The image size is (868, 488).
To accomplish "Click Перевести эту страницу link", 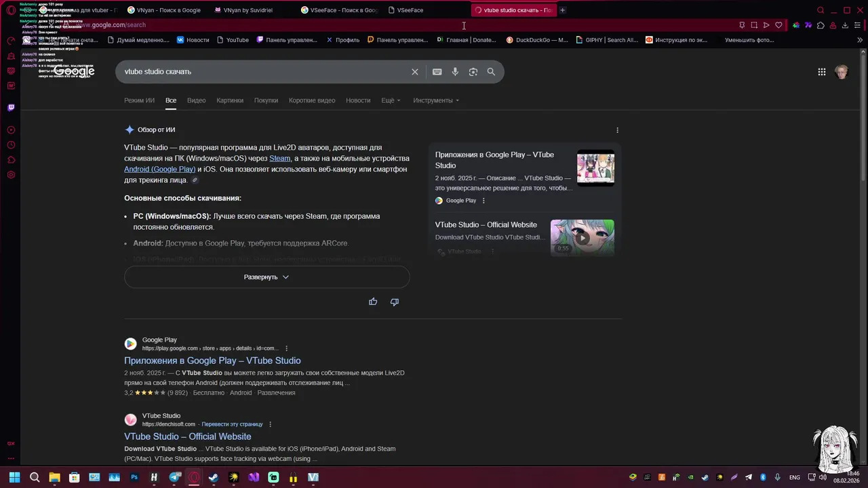I will pos(232,424).
